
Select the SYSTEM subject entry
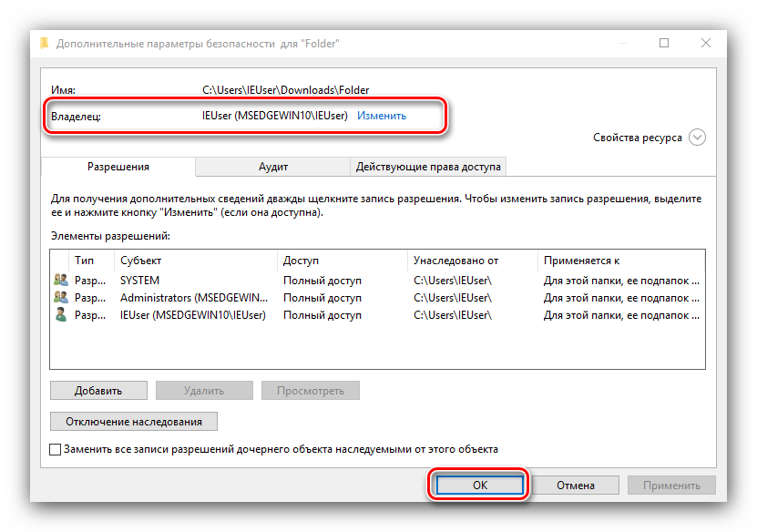pos(139,281)
